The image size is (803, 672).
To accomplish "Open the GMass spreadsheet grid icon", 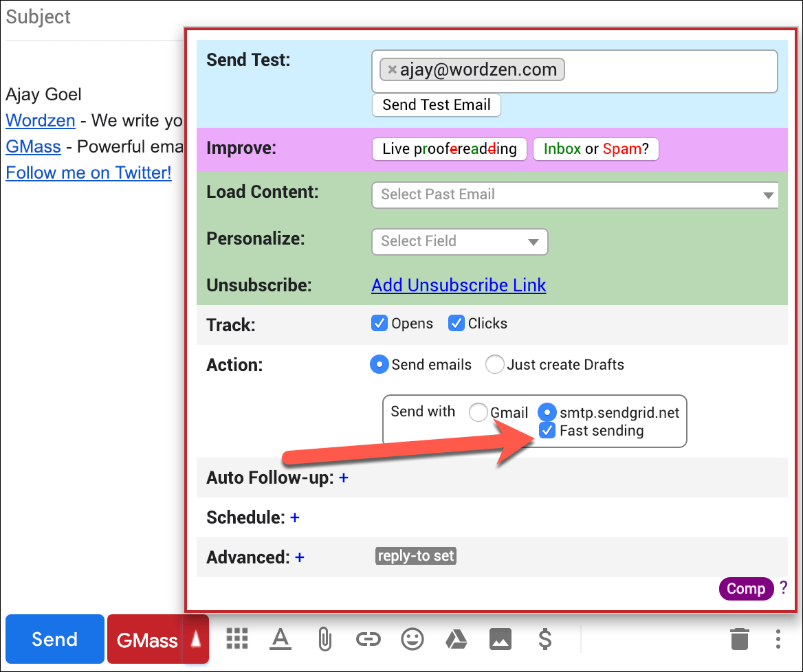I will (237, 639).
